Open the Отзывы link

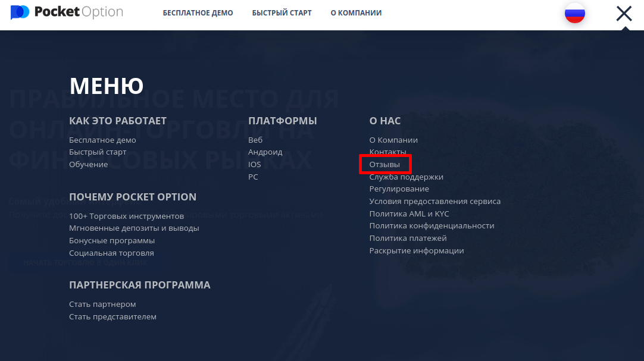(x=384, y=164)
